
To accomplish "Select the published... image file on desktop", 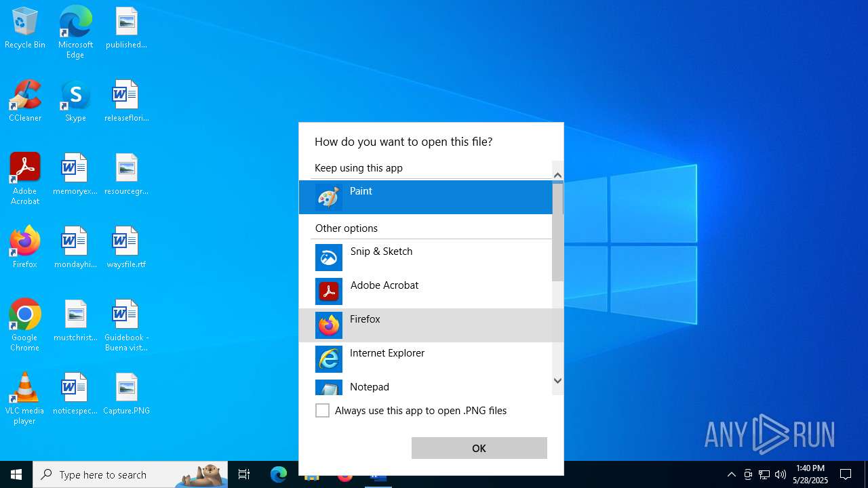I will 126,28.
